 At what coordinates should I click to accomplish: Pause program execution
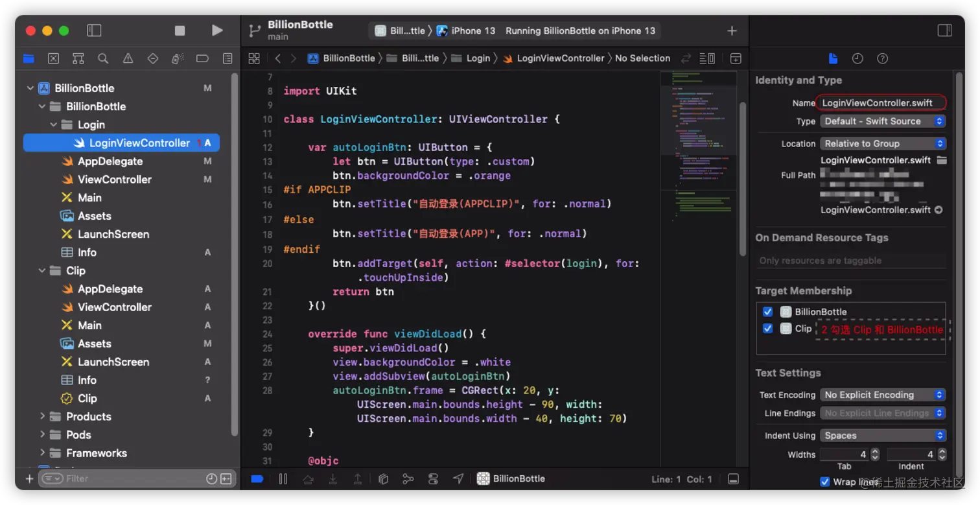pyautogui.click(x=283, y=479)
